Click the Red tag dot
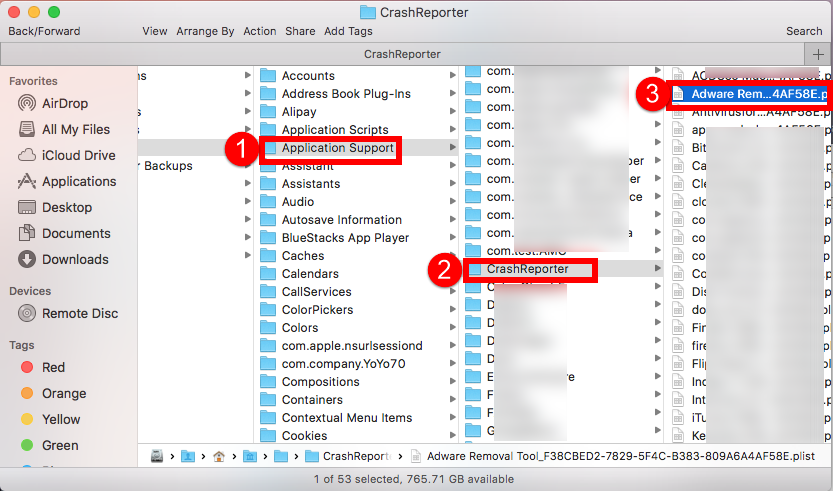 pos(27,367)
